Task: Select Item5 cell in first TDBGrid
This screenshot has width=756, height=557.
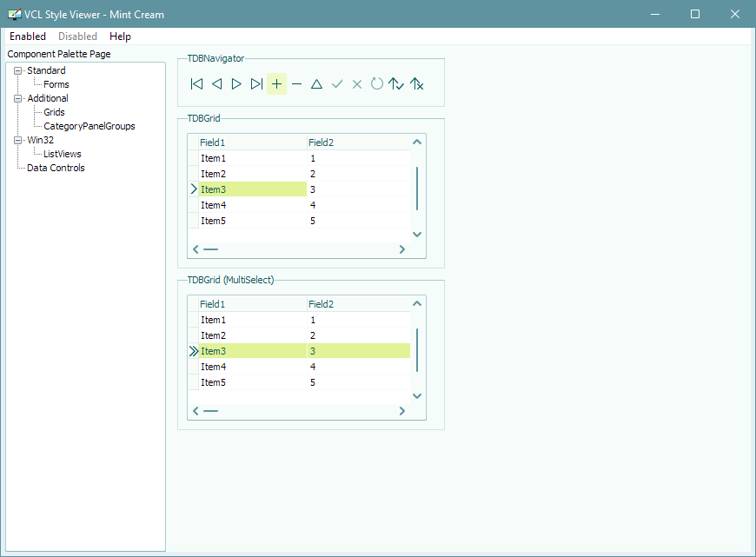Action: pyautogui.click(x=253, y=221)
